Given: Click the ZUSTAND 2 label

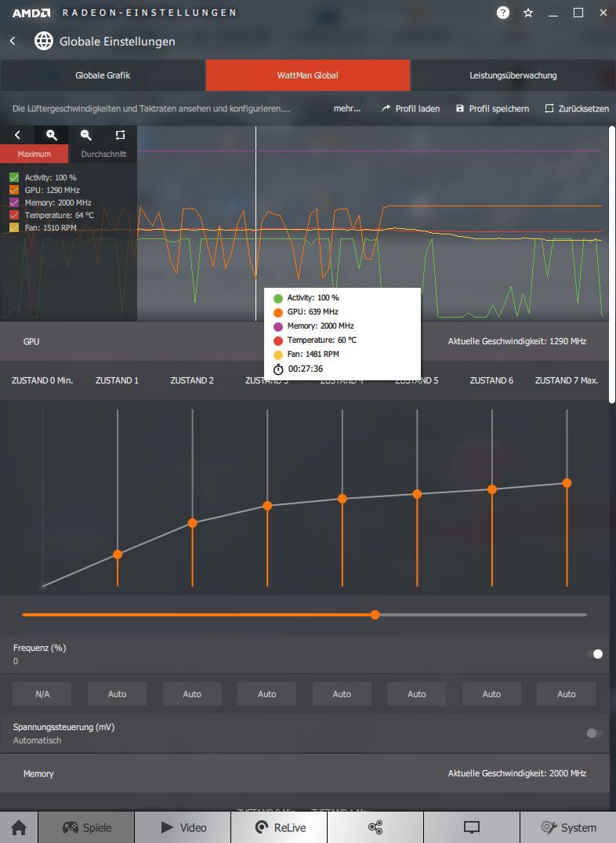Looking at the screenshot, I should tap(192, 380).
